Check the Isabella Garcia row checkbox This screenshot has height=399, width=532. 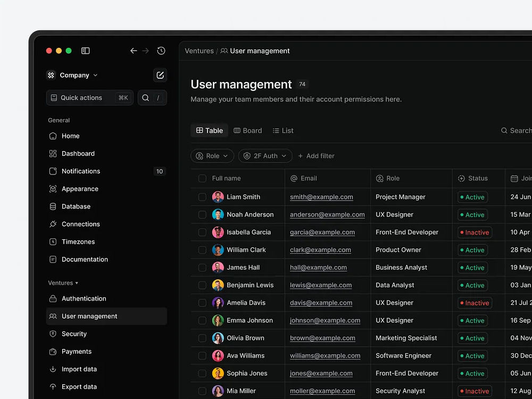(x=202, y=232)
